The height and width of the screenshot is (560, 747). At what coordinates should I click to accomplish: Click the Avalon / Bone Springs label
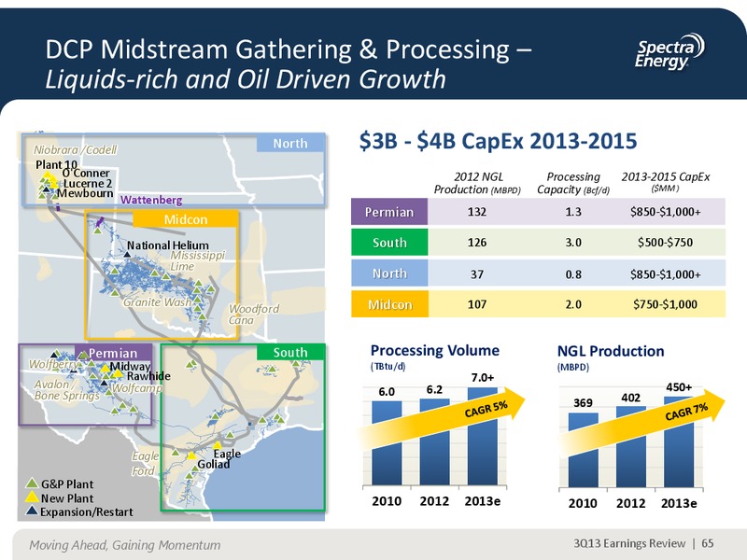tap(66, 390)
